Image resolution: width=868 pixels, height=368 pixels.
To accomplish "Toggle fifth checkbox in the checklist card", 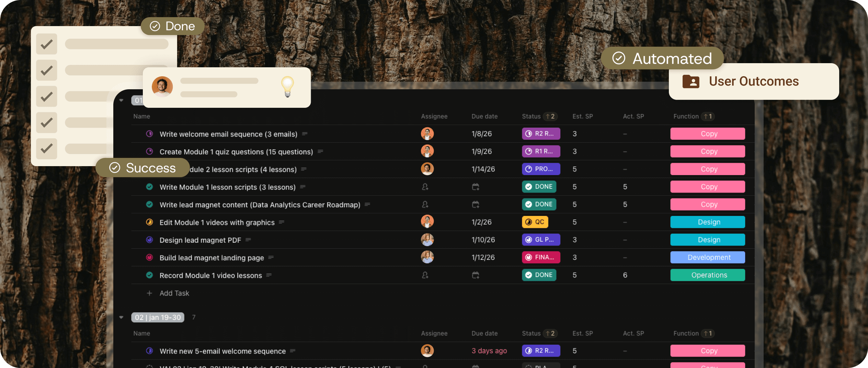I will (x=47, y=149).
